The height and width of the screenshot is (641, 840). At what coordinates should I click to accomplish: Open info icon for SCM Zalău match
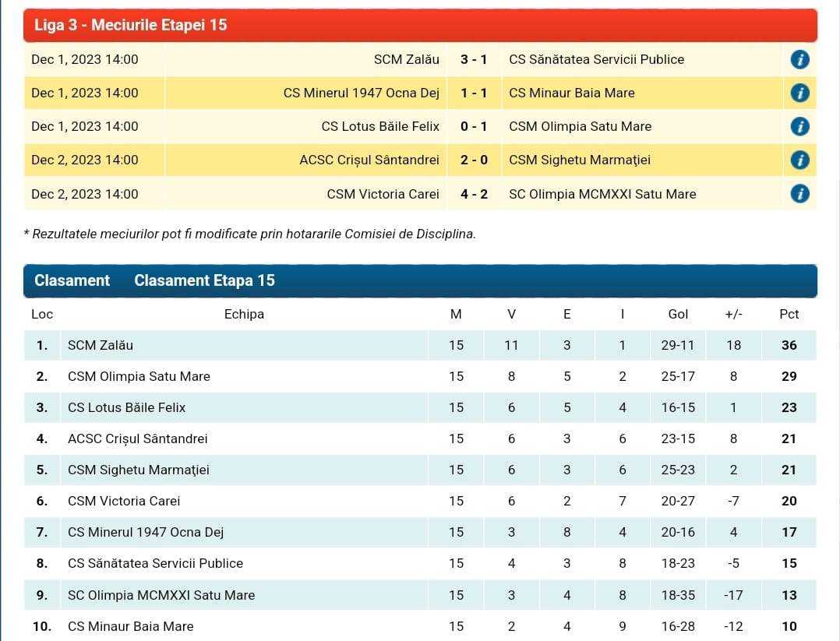(799, 59)
